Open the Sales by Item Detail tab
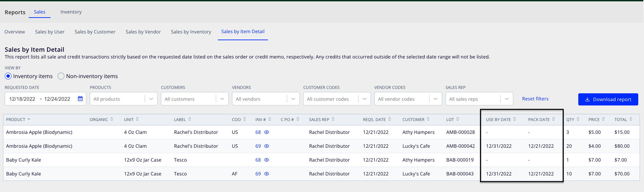Viewport: 644px width, 192px height. [x=243, y=31]
